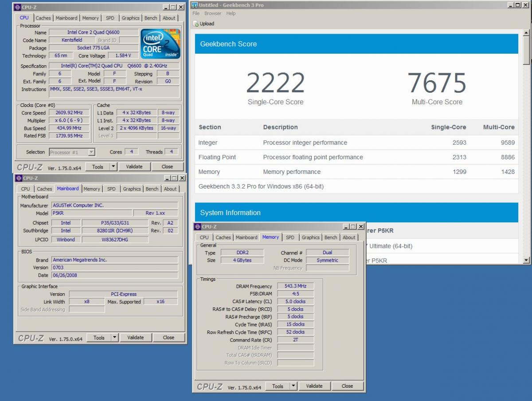Click Validate button in CPU window
This screenshot has height=401, width=532.
click(x=134, y=167)
